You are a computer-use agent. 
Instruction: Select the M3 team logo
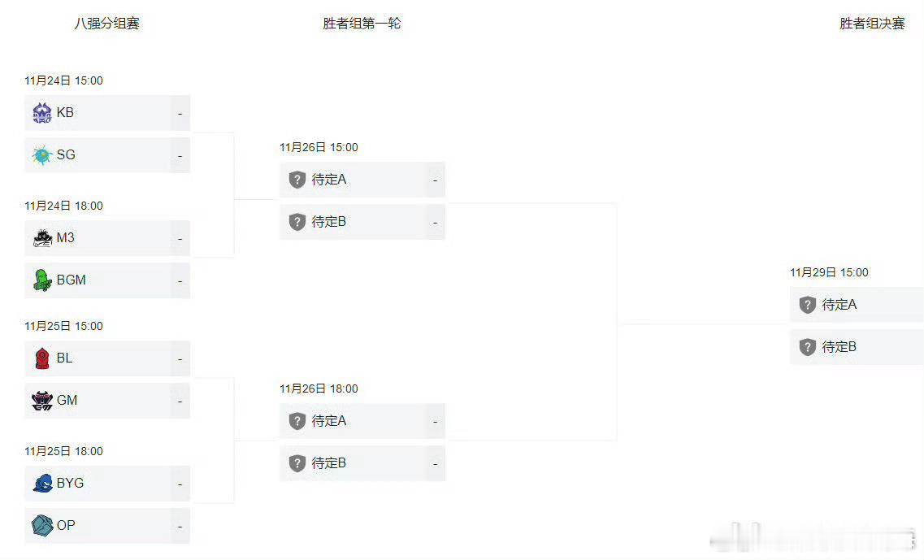41,238
